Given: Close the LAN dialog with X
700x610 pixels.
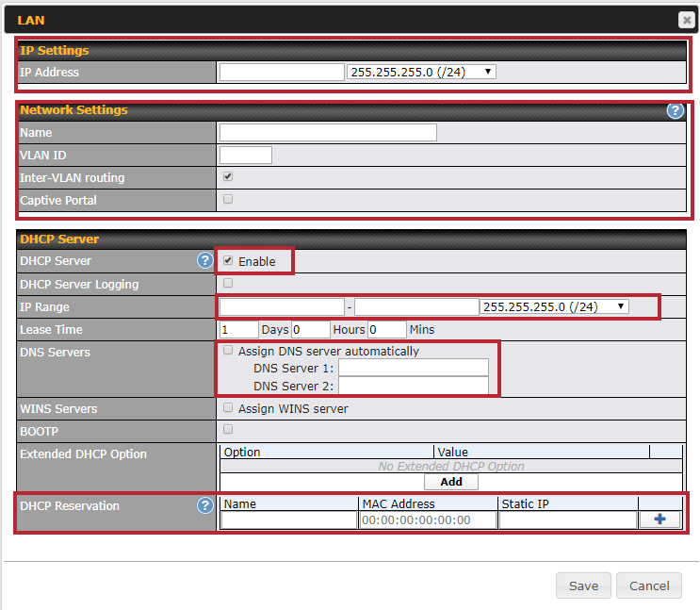Looking at the screenshot, I should click(687, 20).
